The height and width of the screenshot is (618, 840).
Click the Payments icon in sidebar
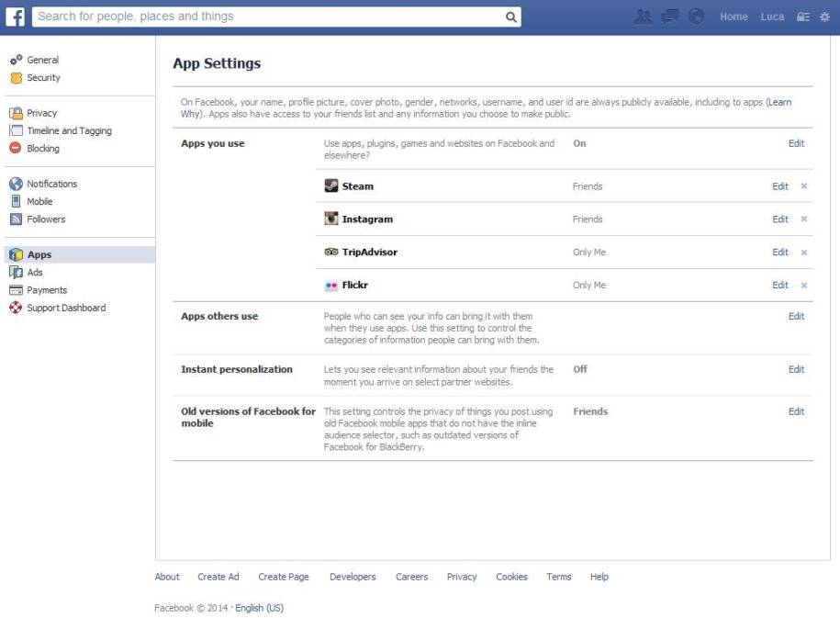(16, 289)
